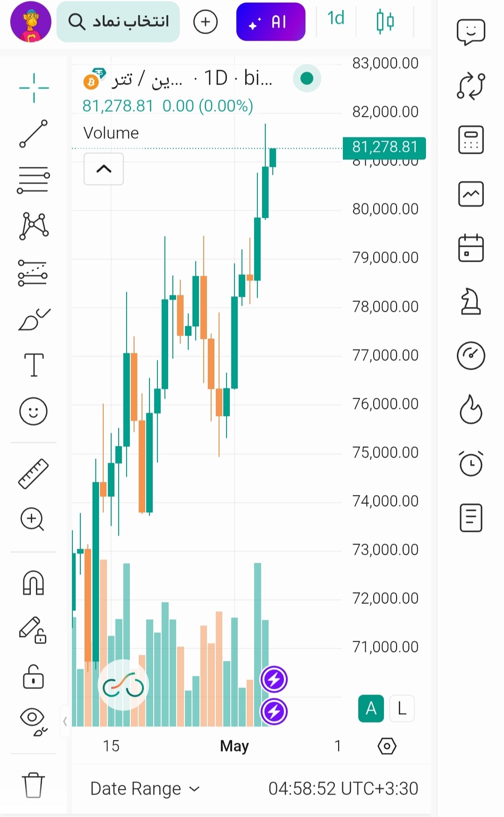Add a symbol with the plus button

[206, 21]
